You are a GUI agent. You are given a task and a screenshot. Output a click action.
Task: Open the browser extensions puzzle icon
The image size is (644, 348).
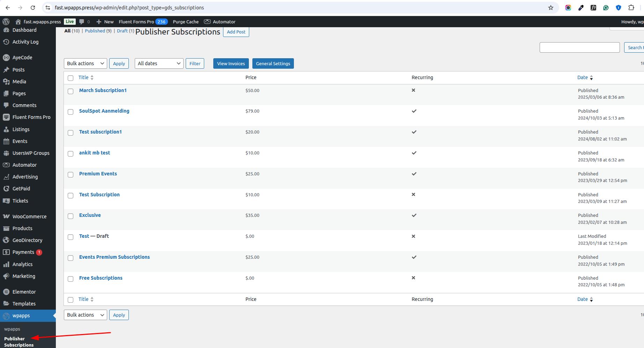(x=631, y=8)
